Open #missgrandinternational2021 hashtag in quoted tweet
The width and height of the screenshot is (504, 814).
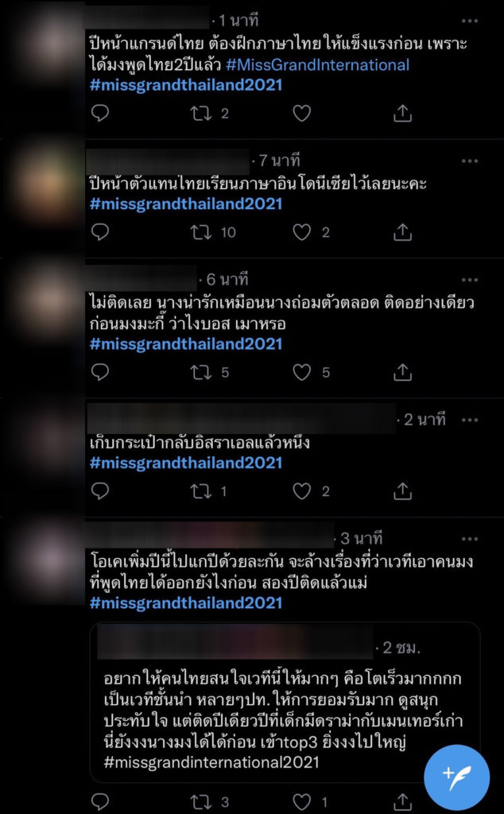point(211,762)
